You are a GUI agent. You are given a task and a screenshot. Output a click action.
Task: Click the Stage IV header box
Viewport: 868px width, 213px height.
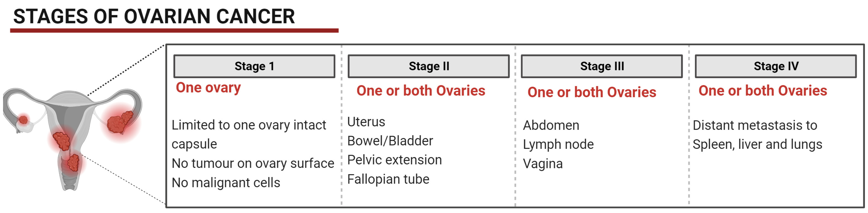[775, 66]
